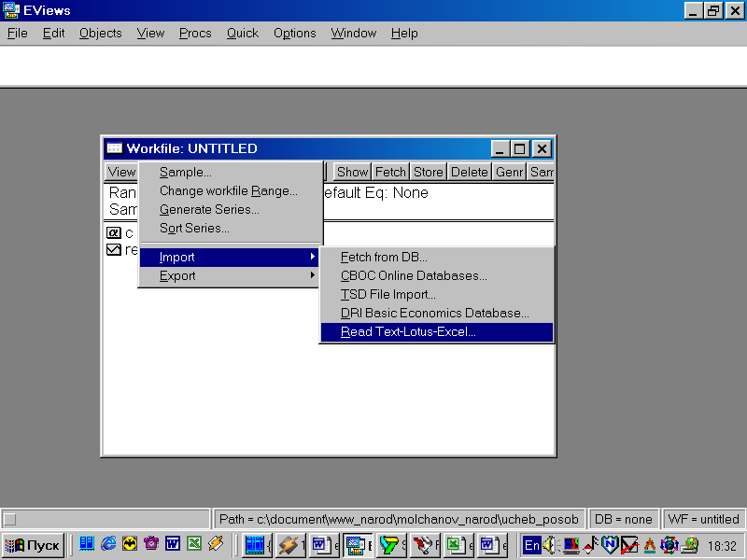
Task: Click inside the EViews command window
Action: (373, 65)
